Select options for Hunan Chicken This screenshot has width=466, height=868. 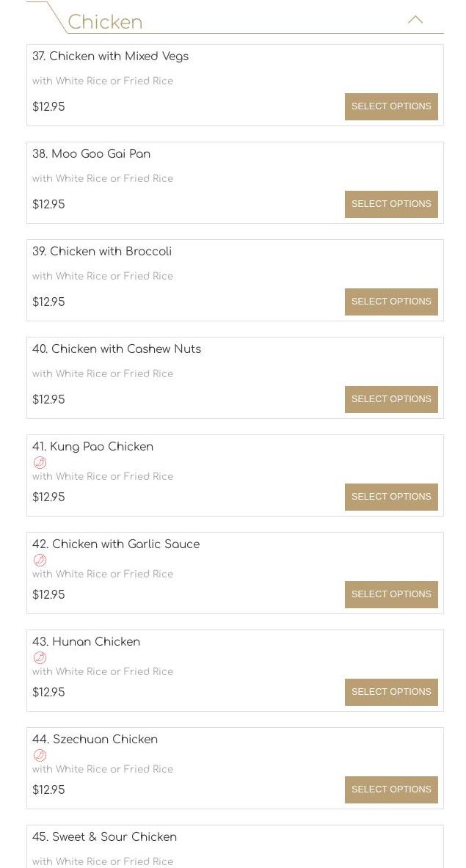[391, 692]
